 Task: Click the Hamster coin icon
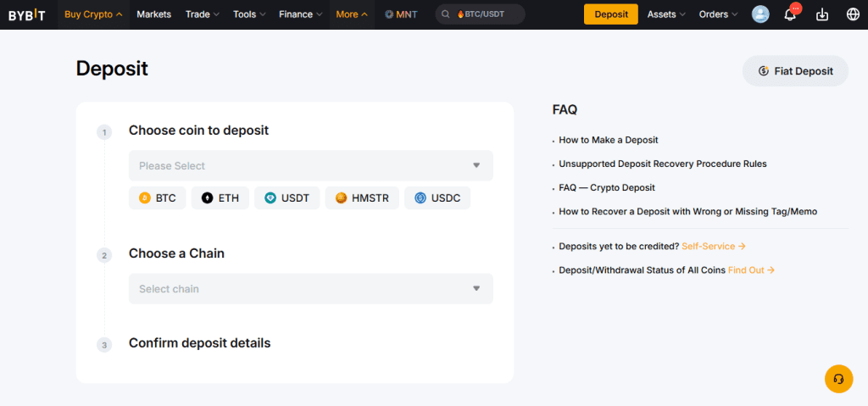tap(341, 198)
